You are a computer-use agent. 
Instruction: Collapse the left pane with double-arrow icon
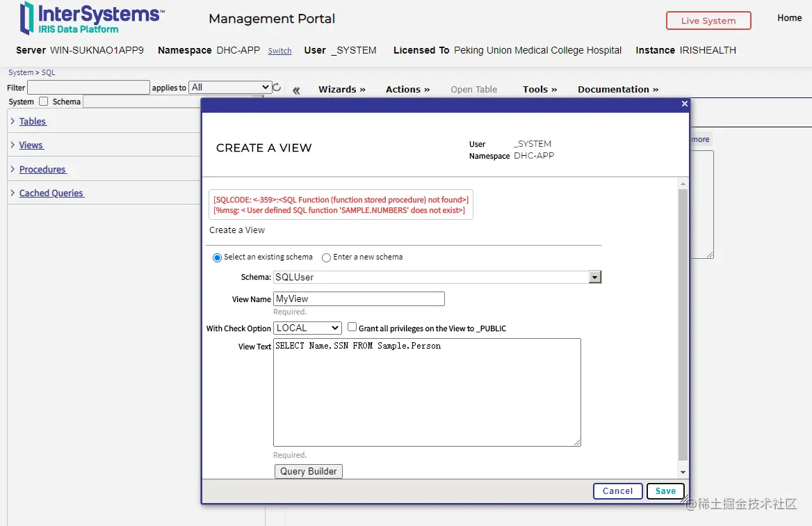tap(296, 90)
